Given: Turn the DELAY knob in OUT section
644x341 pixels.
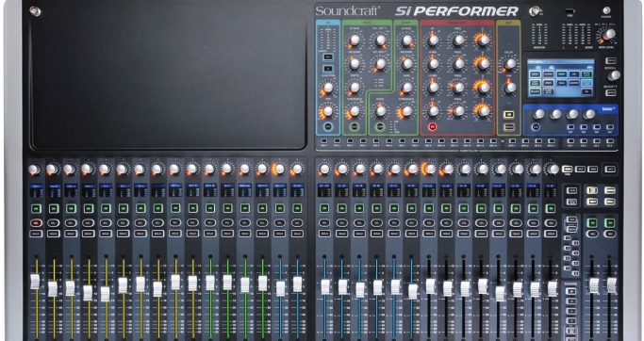Looking at the screenshot, I should pyautogui.click(x=510, y=64).
